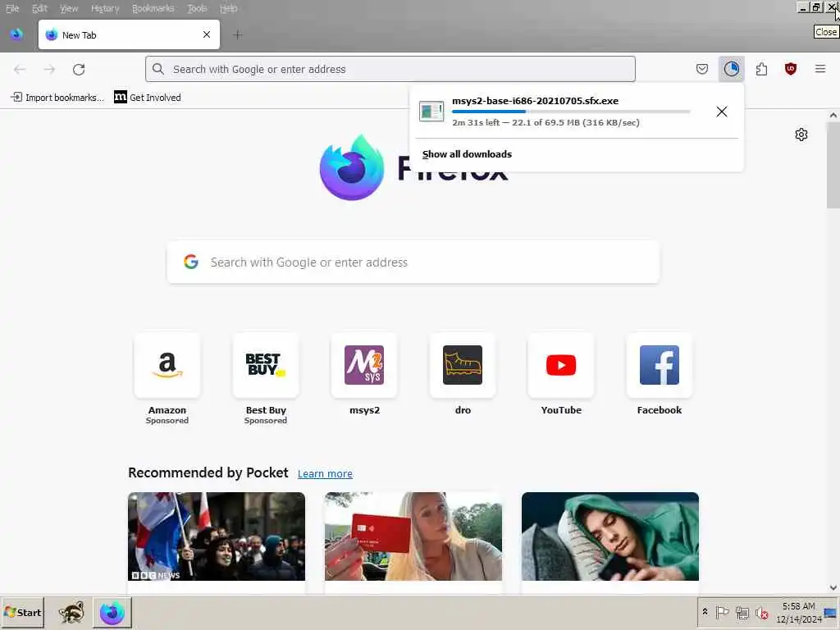Open new tab personalize gear icon
This screenshot has height=630, width=840.
(801, 135)
